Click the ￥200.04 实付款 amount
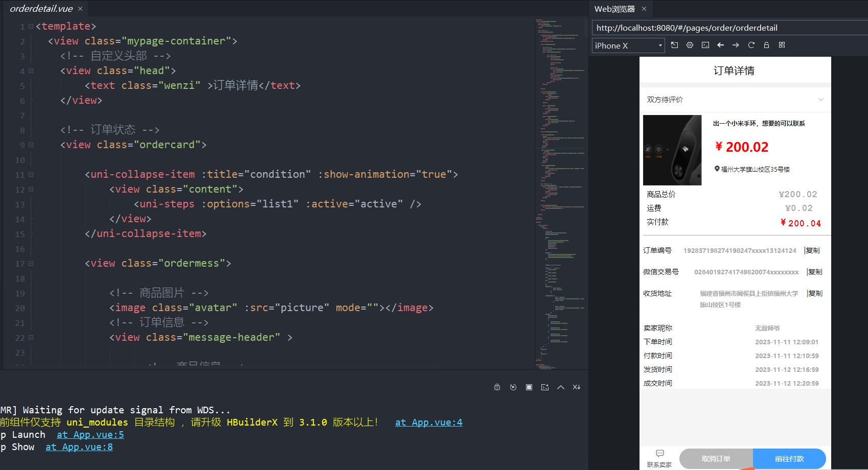This screenshot has height=470, width=868. (x=801, y=223)
